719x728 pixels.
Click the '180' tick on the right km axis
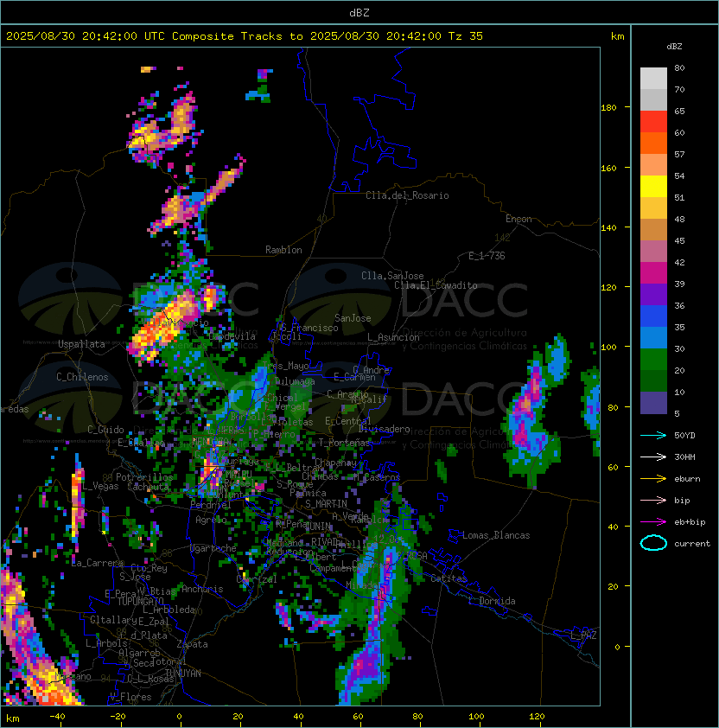[608, 108]
